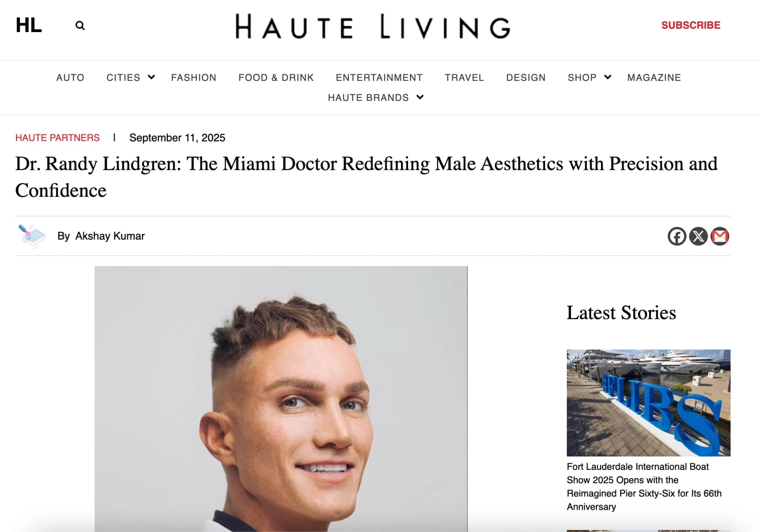The height and width of the screenshot is (532, 760).
Task: Open the Magazine menu item
Action: click(x=654, y=78)
